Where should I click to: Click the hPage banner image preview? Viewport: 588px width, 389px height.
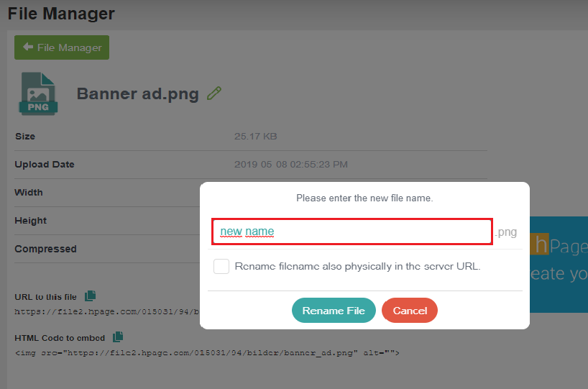click(559, 265)
